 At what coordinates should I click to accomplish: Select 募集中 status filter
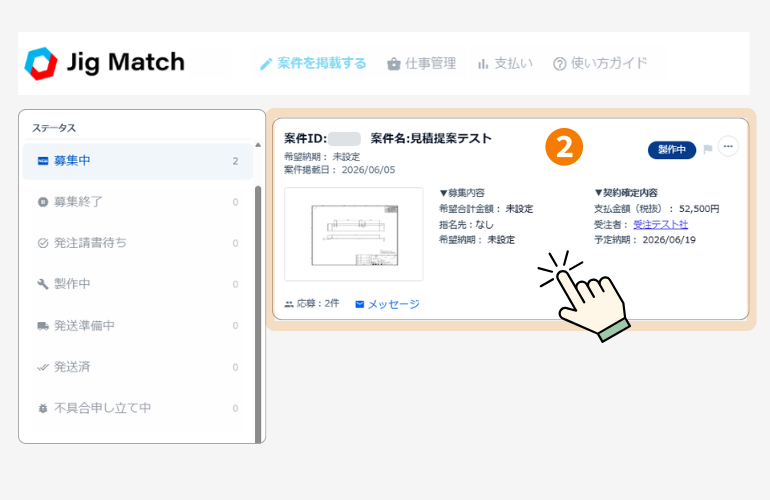(138, 161)
